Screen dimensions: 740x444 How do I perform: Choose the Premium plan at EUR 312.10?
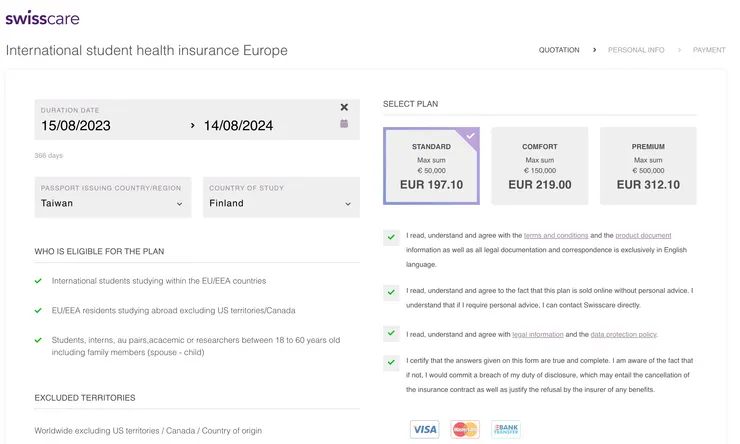click(x=648, y=165)
